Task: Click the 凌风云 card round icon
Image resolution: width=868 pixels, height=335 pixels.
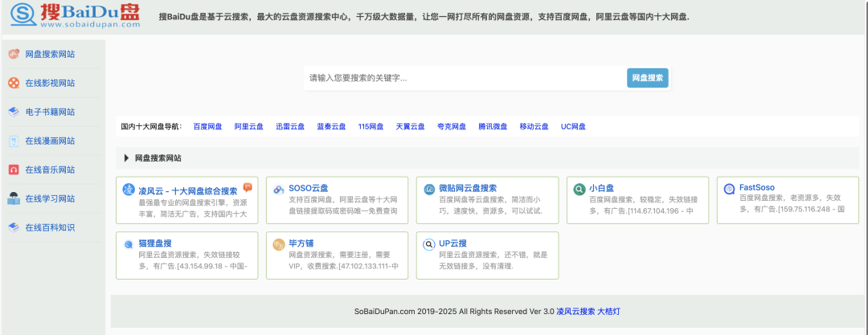Action: pos(129,190)
